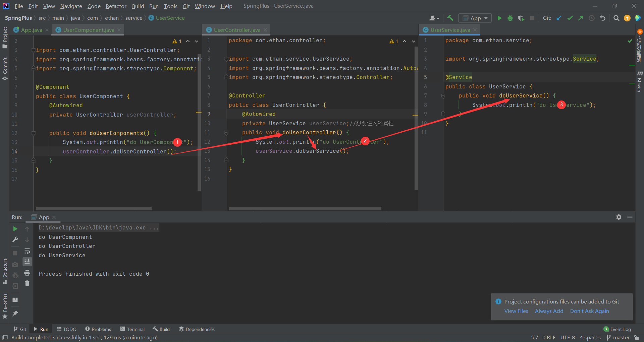
Task: Click Don't Ask Again in Git notification
Action: [x=589, y=311]
